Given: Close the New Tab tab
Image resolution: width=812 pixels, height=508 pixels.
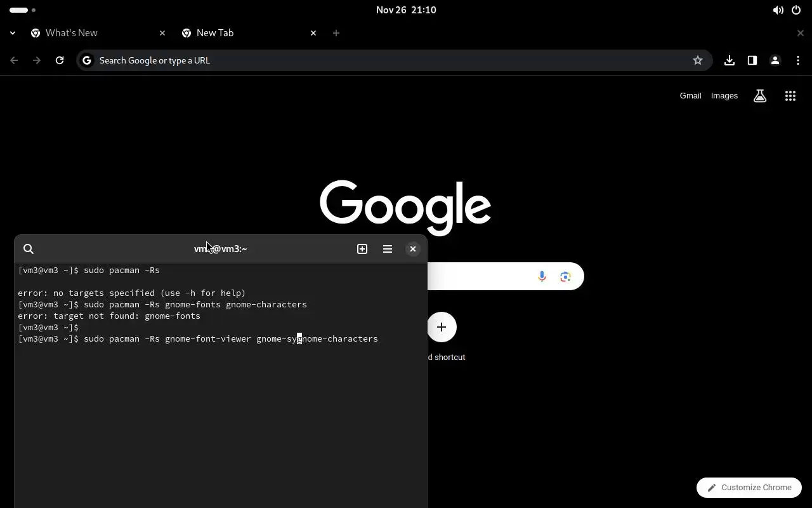Looking at the screenshot, I should coord(313,33).
